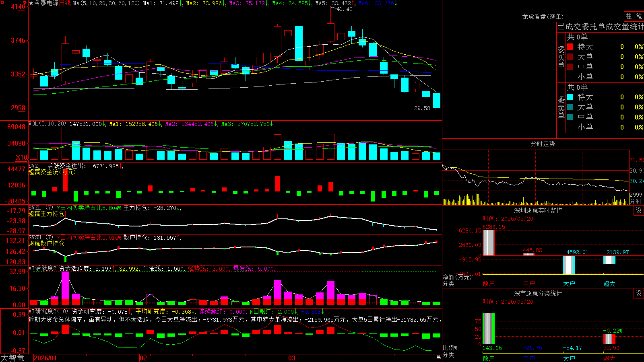Image resolution: width=644 pixels, height=362 pixels.
Task: Click the 委卖单 vertical section label
Action: pos(561,107)
